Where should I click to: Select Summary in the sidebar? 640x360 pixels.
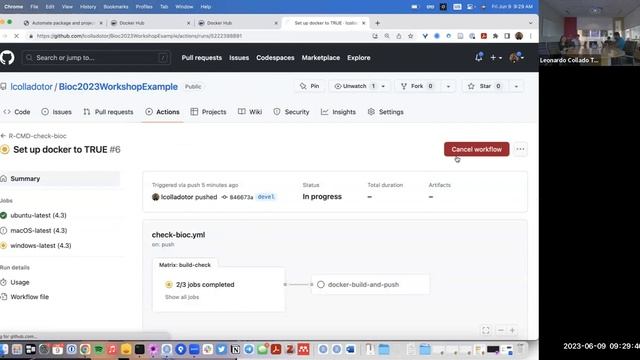pos(60,179)
